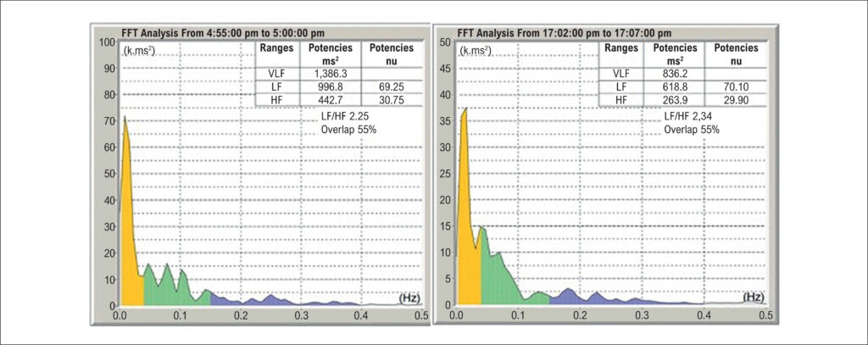868x345 pixels.
Task: Click the VLF value 836.2
Action: 674,74
